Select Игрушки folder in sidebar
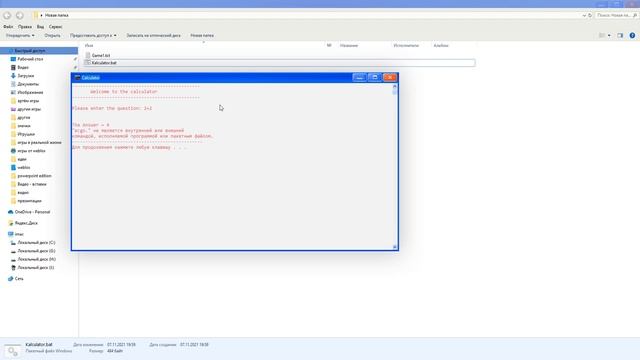640x360 pixels. point(26,134)
